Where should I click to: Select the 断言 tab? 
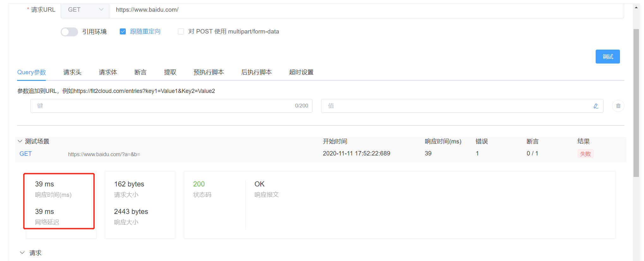click(x=141, y=72)
